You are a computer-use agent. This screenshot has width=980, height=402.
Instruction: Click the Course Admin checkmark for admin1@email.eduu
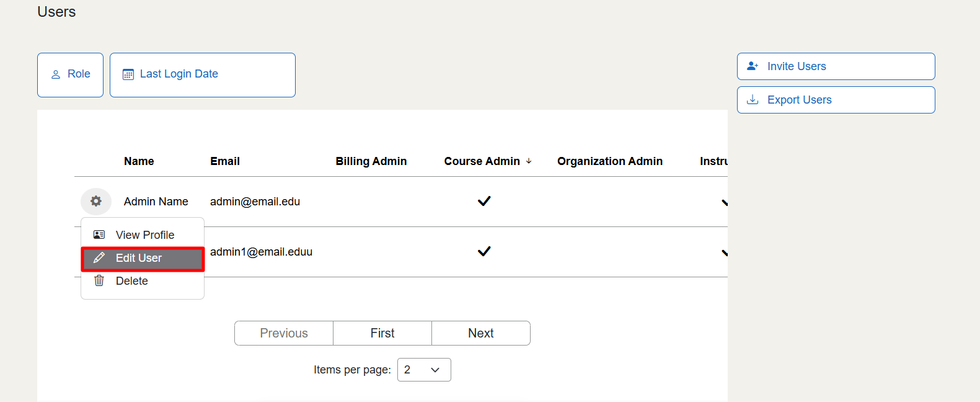click(484, 251)
